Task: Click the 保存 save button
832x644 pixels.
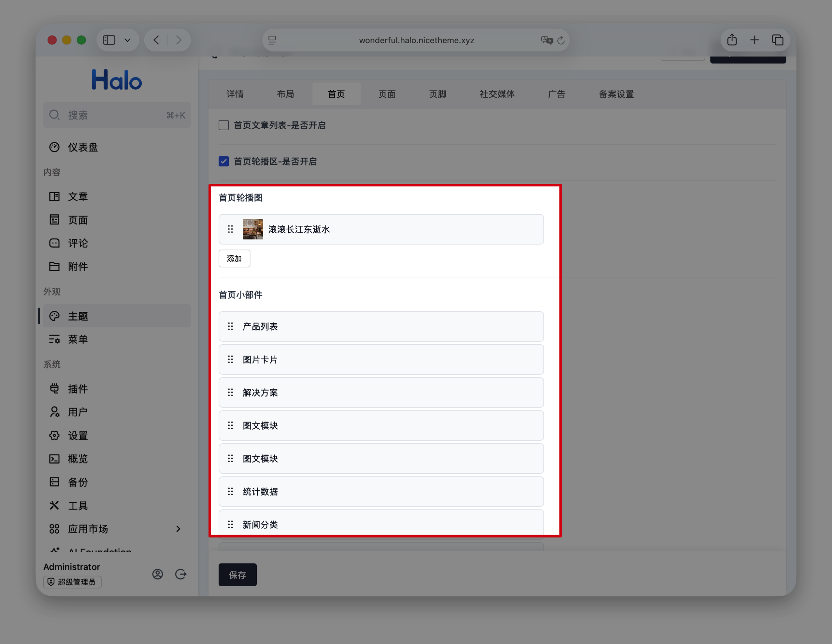Action: click(x=237, y=575)
